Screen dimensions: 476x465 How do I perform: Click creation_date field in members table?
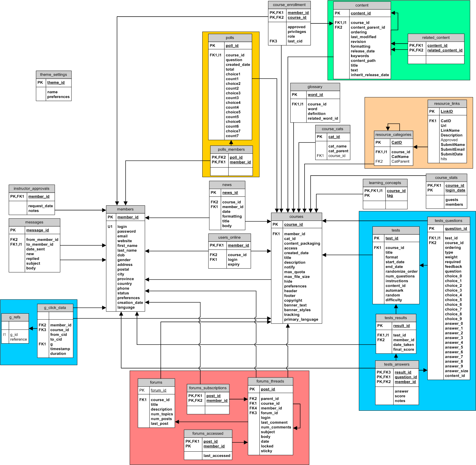[x=130, y=303]
